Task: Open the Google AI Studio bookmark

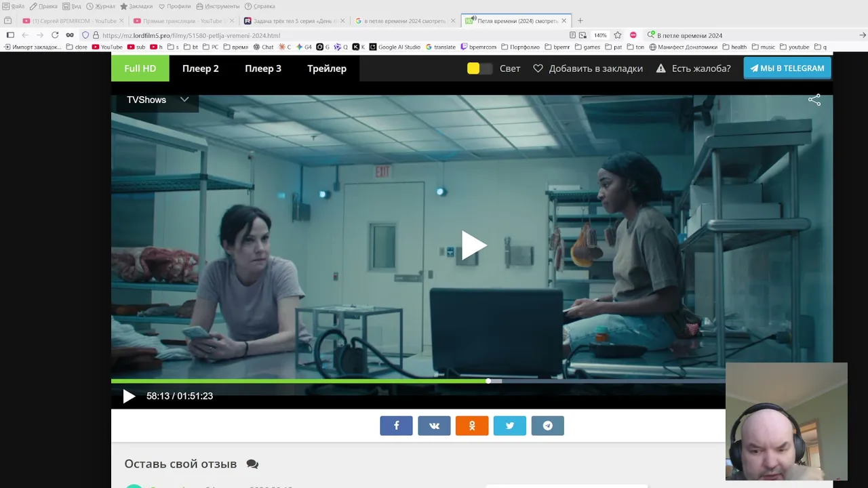Action: pos(395,47)
